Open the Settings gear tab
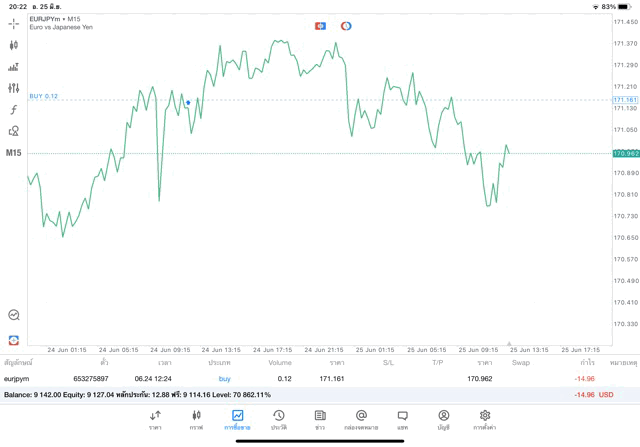 [x=485, y=420]
